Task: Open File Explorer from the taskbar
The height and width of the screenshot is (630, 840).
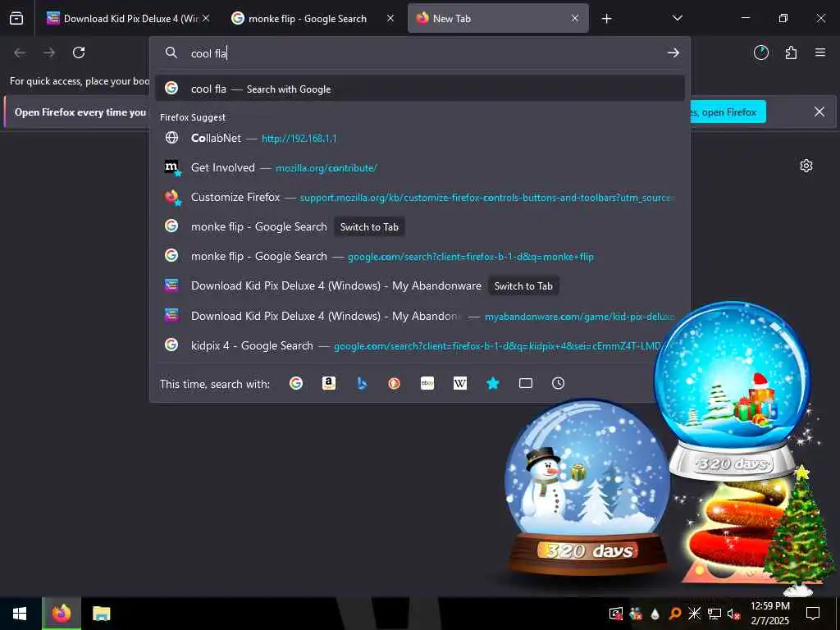Action: 101,614
